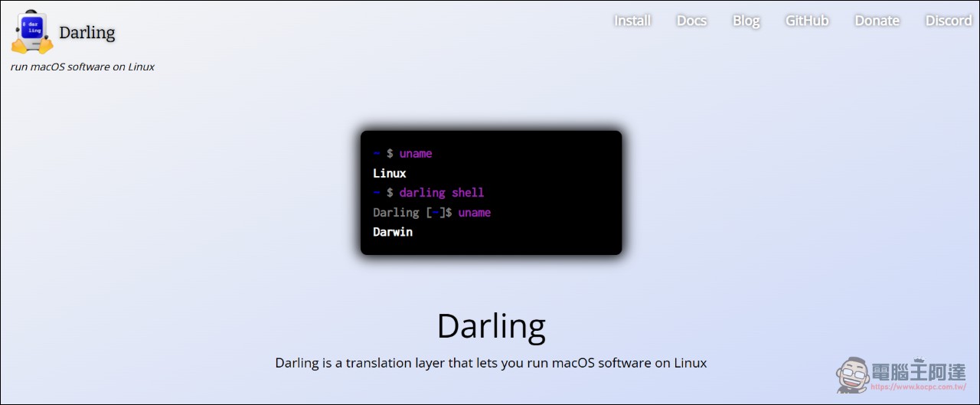Open the Discord navigation link
Image resolution: width=980 pixels, height=405 pixels.
[949, 21]
